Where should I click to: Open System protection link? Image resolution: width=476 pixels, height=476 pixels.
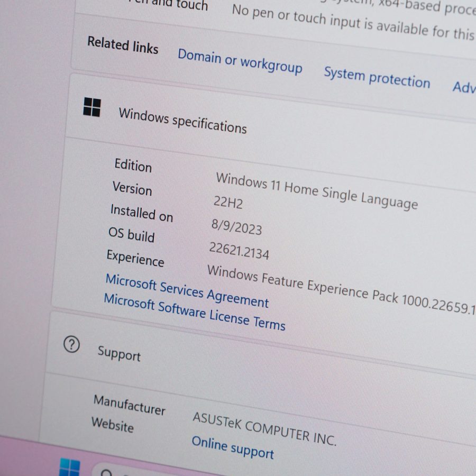(377, 77)
